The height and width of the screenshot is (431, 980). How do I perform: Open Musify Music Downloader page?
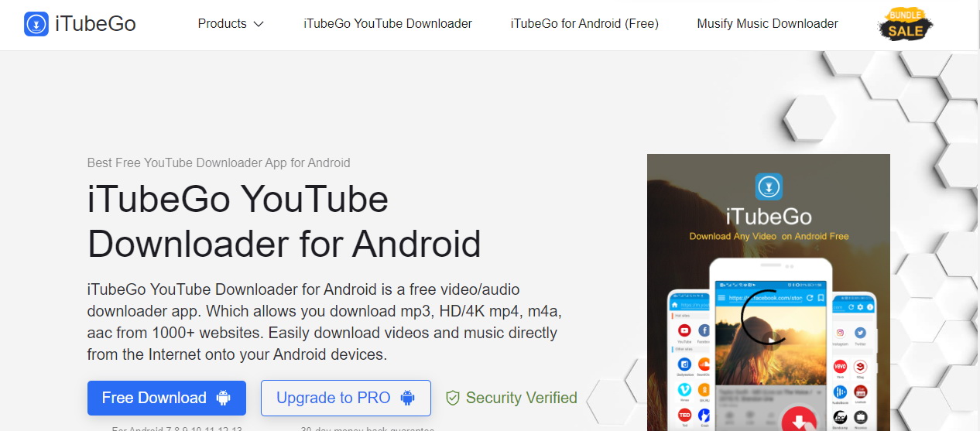click(767, 24)
